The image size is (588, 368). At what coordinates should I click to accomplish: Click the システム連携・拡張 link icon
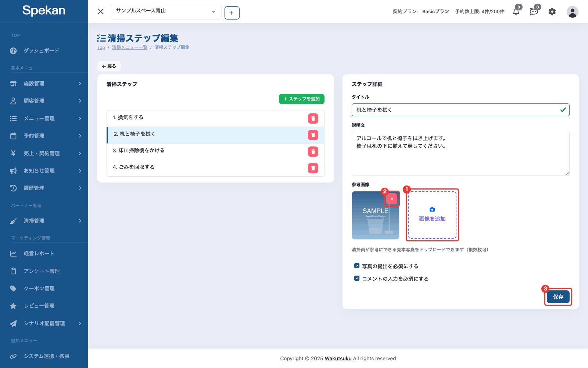(13, 356)
